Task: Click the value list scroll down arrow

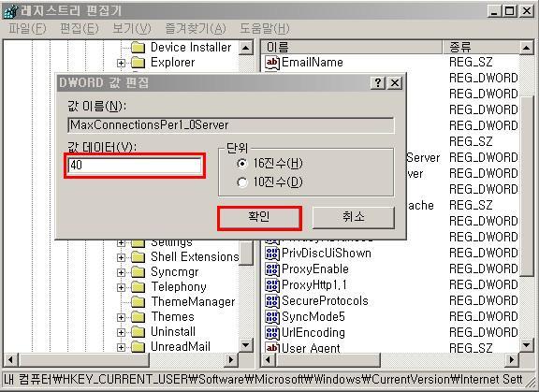Action: click(526, 345)
